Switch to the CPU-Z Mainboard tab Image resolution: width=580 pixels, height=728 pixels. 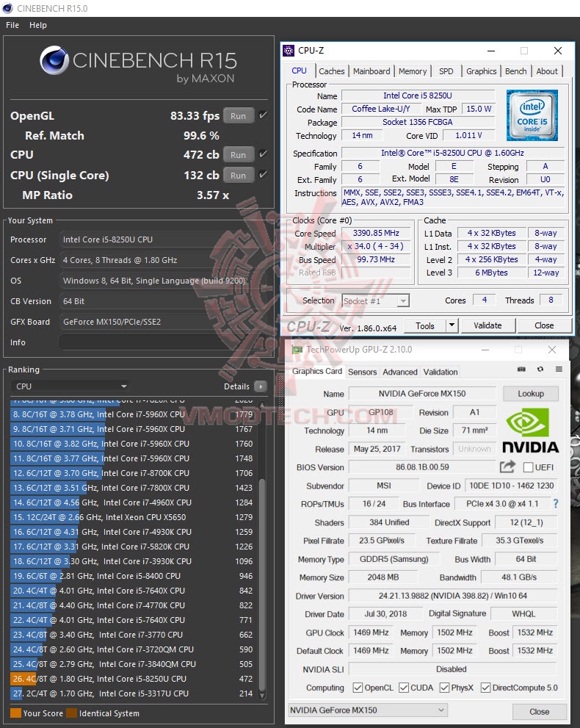371,71
